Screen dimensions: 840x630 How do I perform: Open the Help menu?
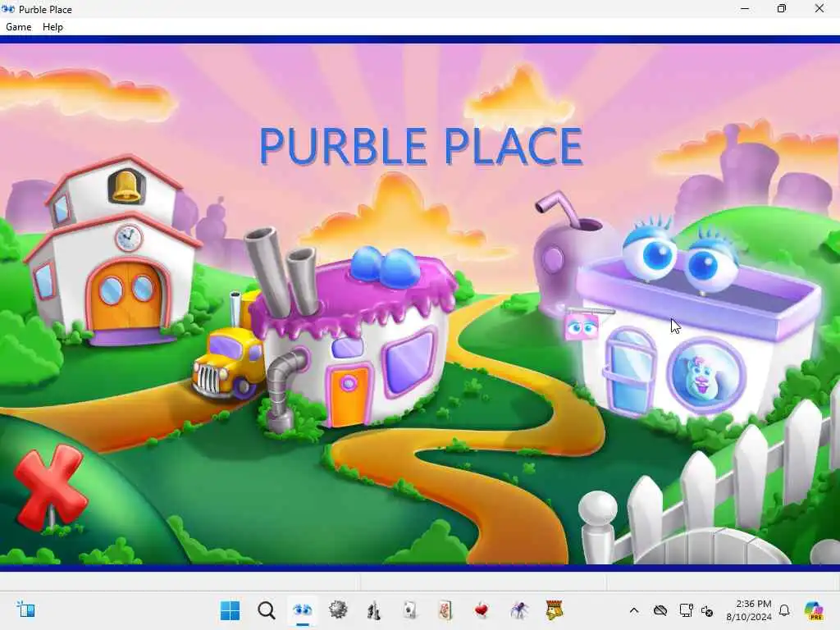[x=52, y=27]
